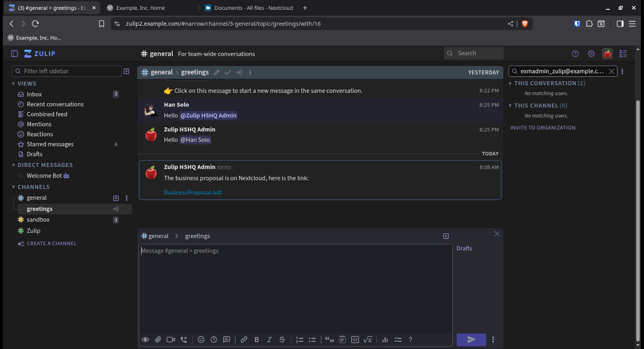The image size is (644, 349).
Task: Switch to Nextcloud Documents browser tab
Action: (x=250, y=8)
